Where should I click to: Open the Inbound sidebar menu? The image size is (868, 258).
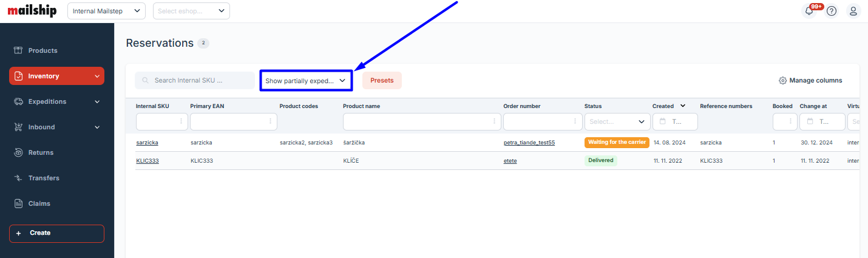56,127
